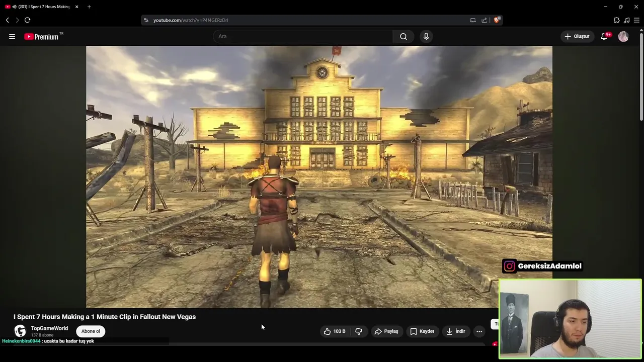Viewport: 644px width, 362px height.
Task: Open site settings icon in address bar
Action: tap(146, 20)
